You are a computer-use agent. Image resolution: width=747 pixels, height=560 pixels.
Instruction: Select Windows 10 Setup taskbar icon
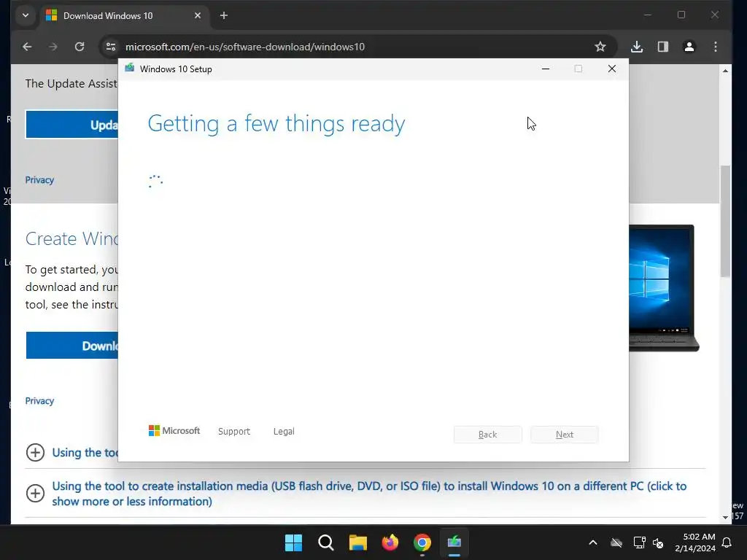pos(454,542)
